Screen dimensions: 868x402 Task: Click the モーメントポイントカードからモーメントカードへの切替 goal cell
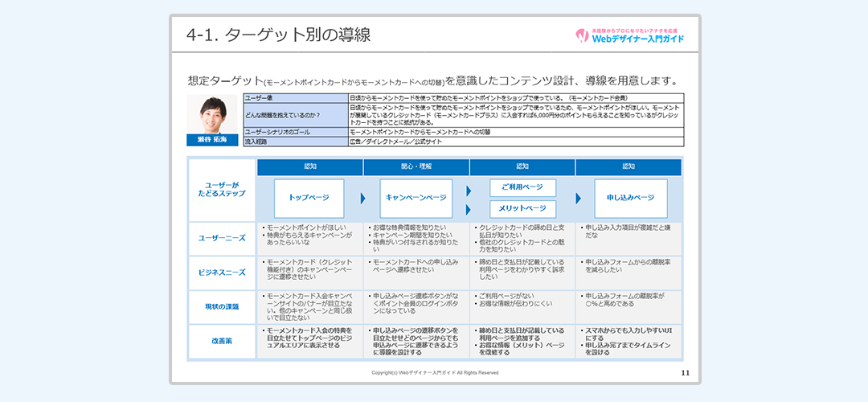click(516, 133)
